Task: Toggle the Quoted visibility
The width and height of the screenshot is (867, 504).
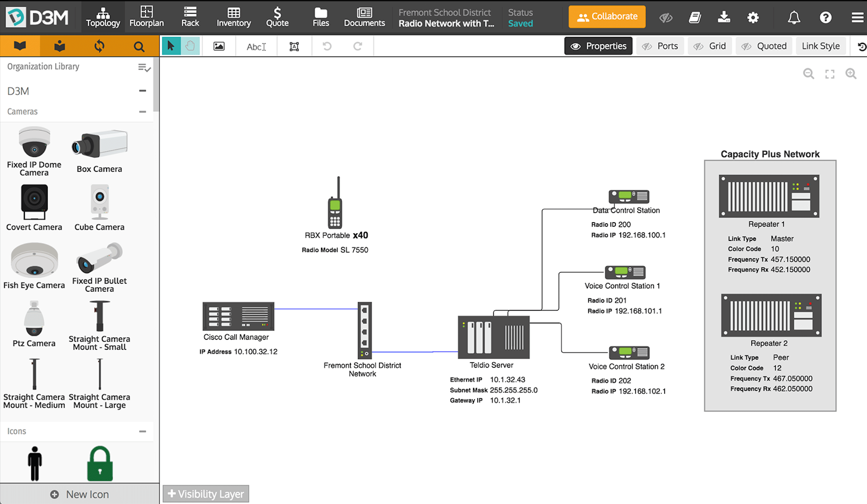Action: pyautogui.click(x=764, y=46)
